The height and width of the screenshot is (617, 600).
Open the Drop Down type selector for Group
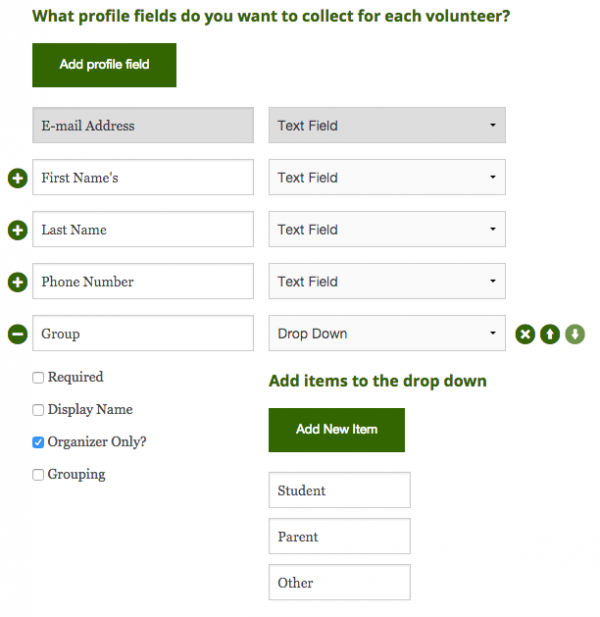click(387, 333)
